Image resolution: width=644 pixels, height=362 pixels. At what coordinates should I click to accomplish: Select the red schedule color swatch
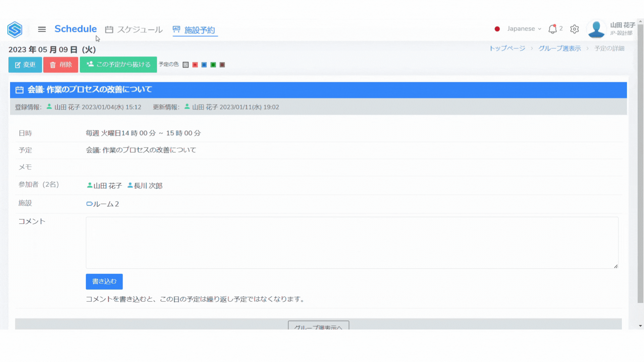click(x=195, y=65)
